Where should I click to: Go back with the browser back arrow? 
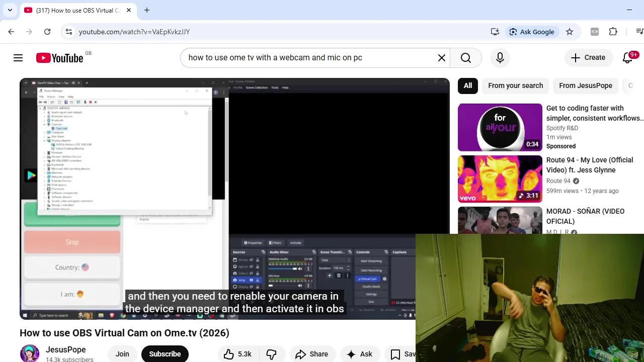(x=11, y=32)
